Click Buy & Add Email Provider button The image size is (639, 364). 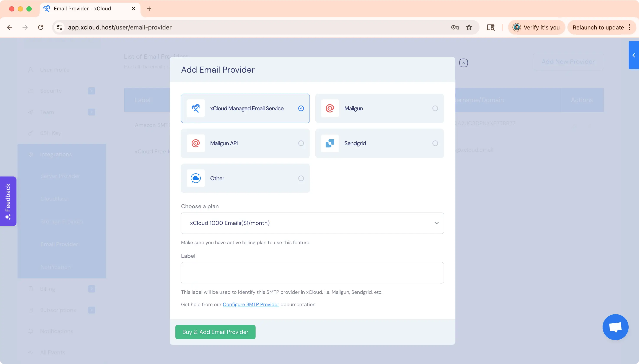pos(215,332)
